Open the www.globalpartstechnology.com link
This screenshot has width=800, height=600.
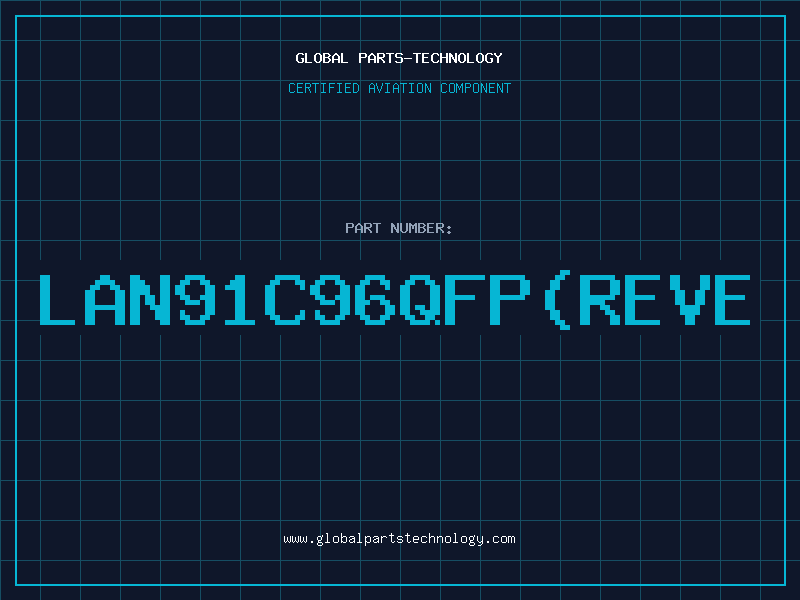(399, 539)
